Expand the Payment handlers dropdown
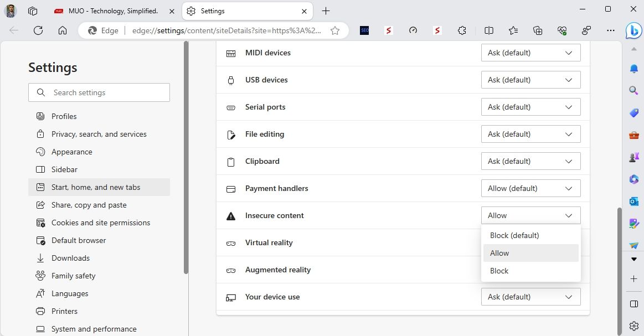Image resolution: width=644 pixels, height=336 pixels. pos(530,188)
